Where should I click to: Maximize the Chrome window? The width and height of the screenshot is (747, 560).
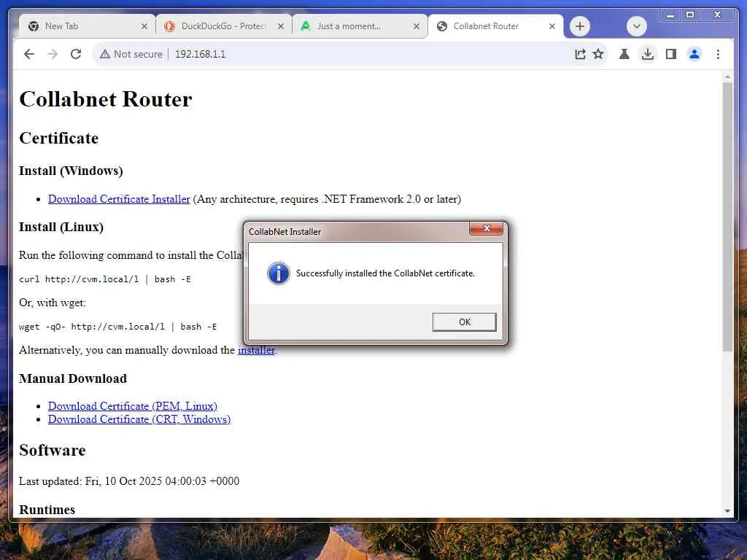(690, 15)
